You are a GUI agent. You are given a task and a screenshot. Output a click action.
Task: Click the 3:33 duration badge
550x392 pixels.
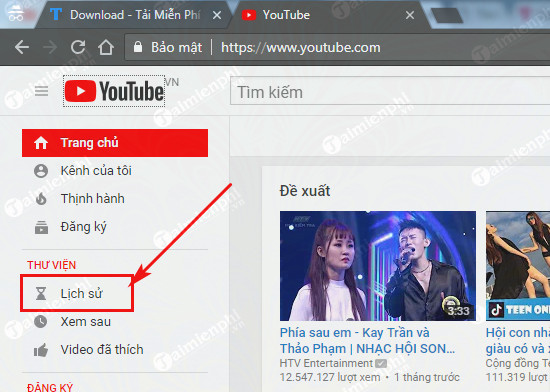pyautogui.click(x=458, y=310)
